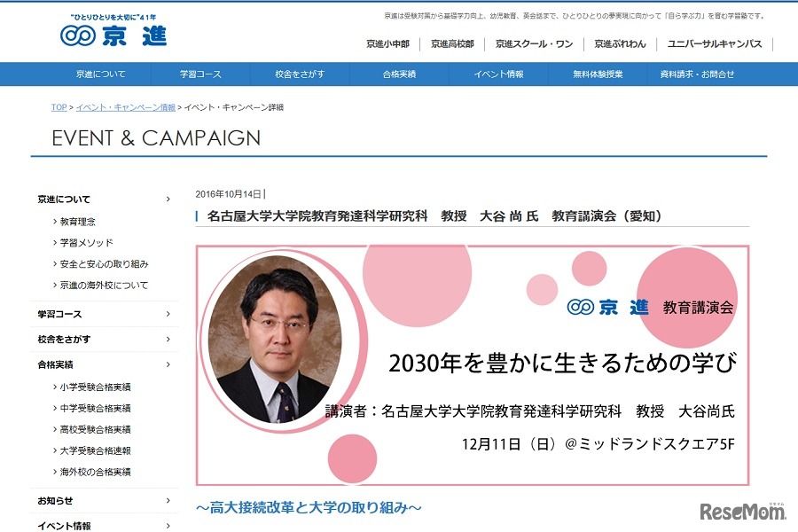798x532 pixels.
Task: Click the 教育理念 sidebar link
Action: [79, 223]
